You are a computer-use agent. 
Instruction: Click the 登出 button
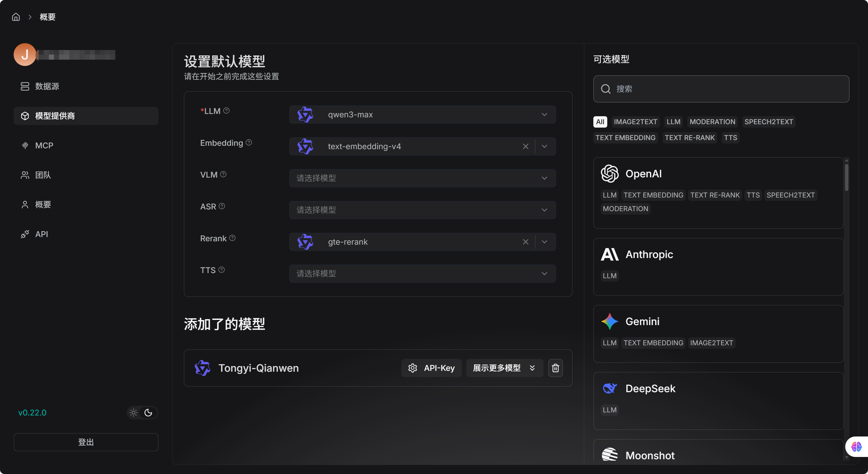[85, 442]
